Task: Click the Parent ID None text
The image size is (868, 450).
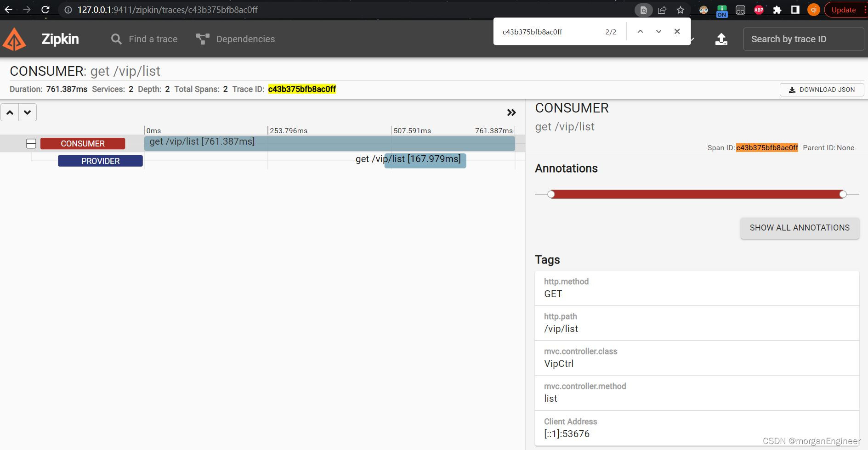Action: (x=828, y=147)
